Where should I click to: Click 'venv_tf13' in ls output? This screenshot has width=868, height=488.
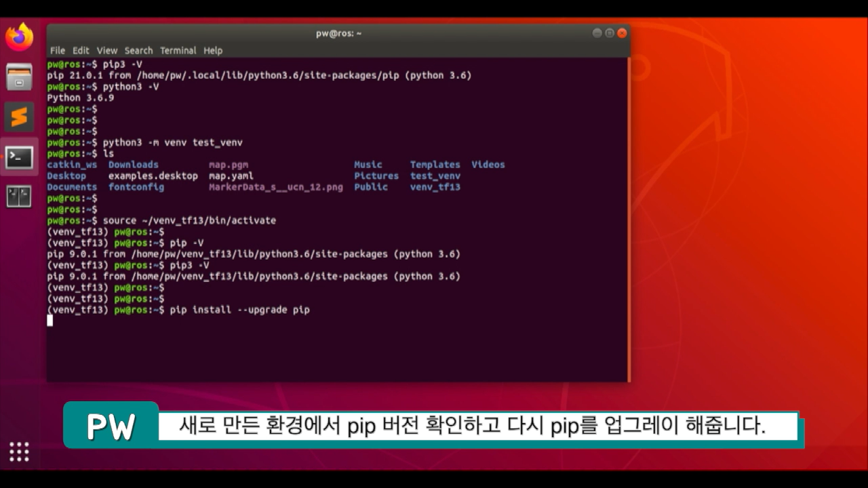(x=435, y=187)
